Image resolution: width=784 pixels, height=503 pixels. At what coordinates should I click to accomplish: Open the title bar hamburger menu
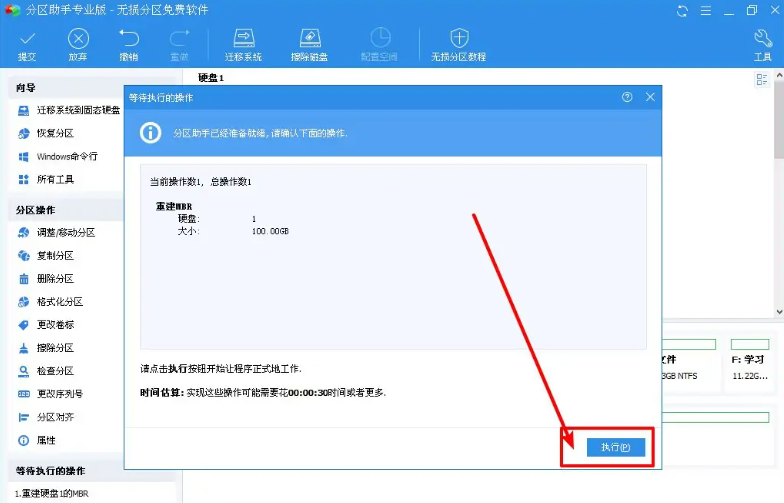(705, 11)
